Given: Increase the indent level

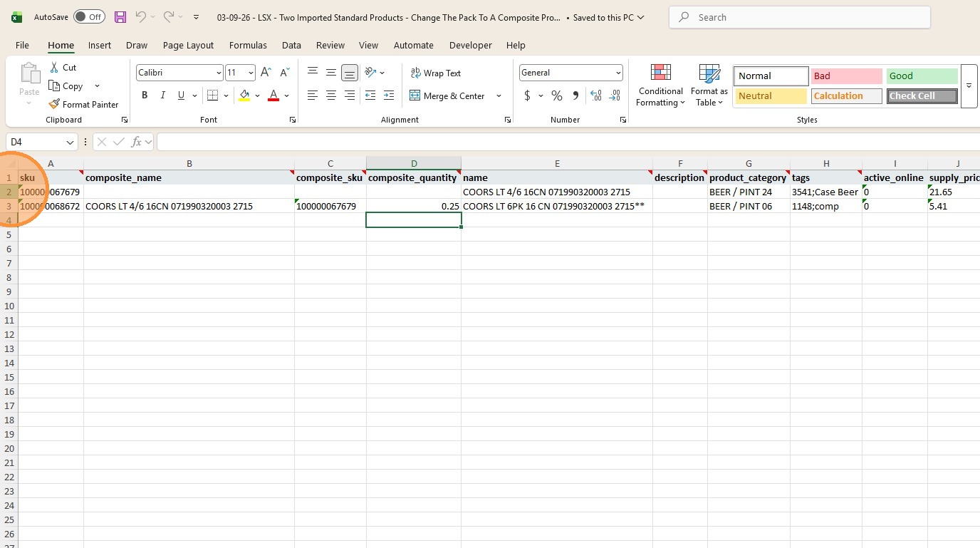Looking at the screenshot, I should tap(389, 95).
